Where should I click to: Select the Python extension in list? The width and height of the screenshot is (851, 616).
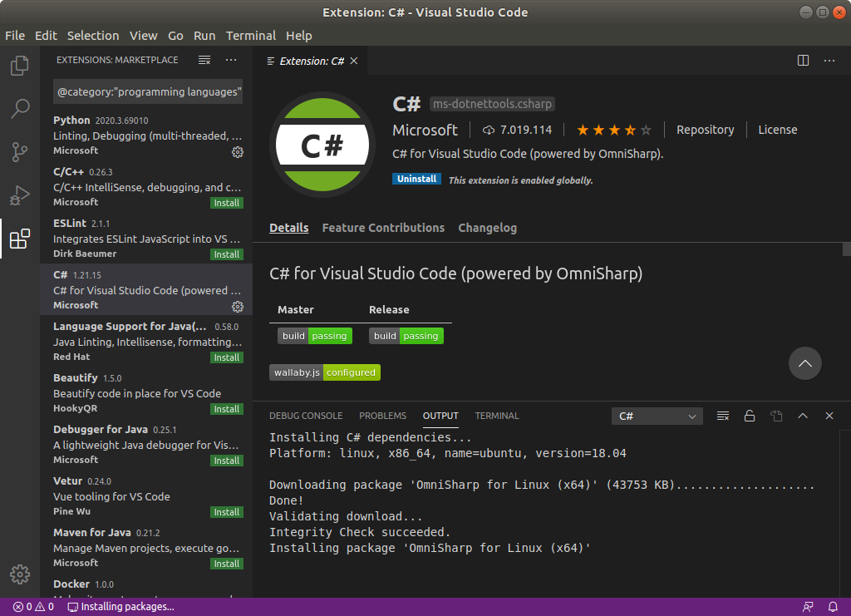pos(146,136)
